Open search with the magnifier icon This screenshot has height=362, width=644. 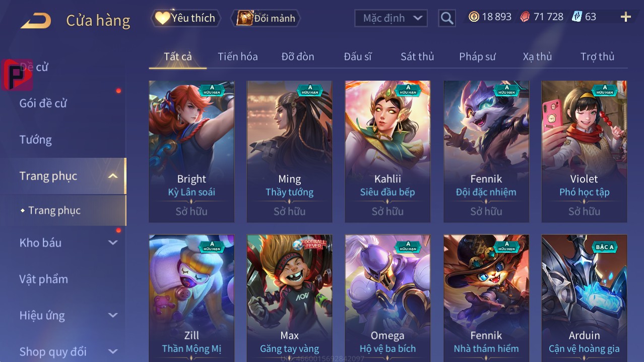point(447,18)
